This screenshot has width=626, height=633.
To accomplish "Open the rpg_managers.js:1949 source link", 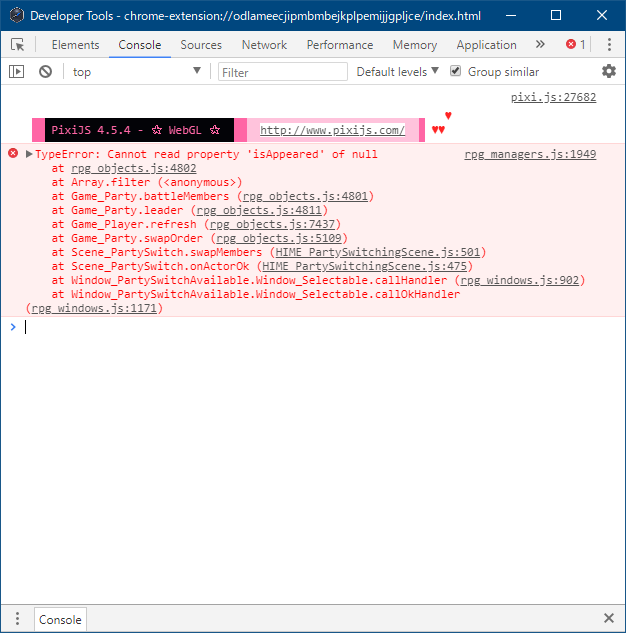I will pos(530,154).
